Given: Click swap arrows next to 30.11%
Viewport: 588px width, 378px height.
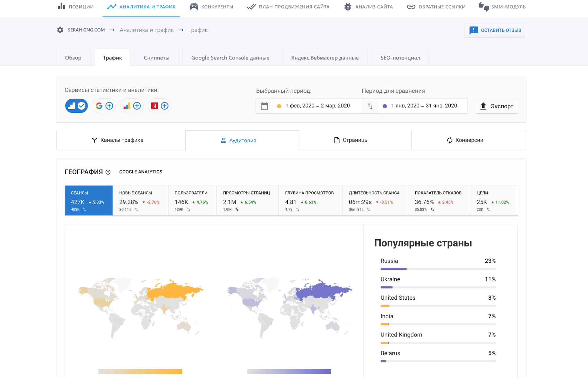Looking at the screenshot, I should (136, 210).
